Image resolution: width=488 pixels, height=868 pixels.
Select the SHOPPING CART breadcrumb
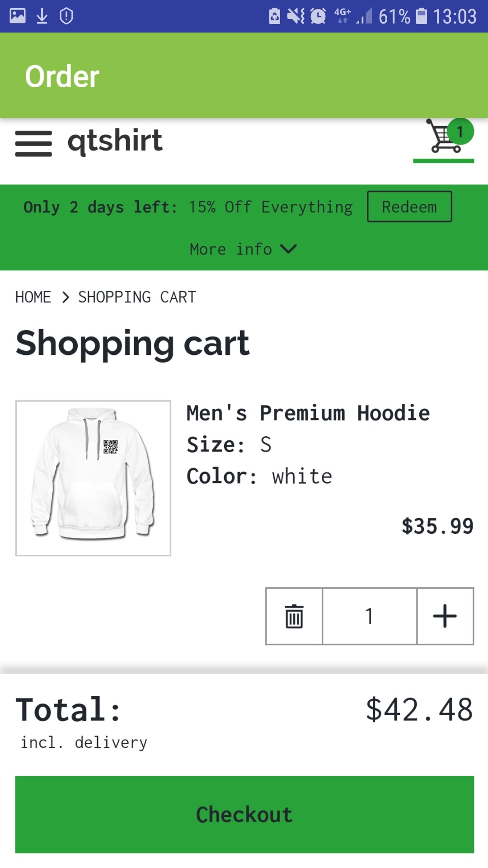[136, 297]
